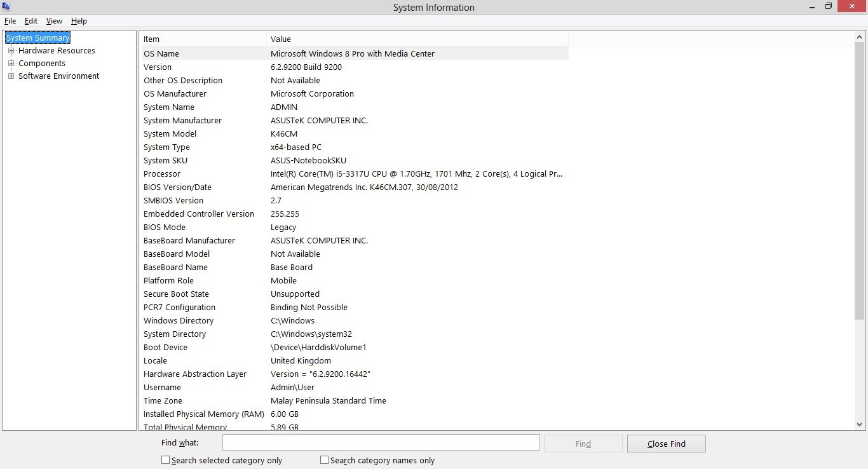This screenshot has width=868, height=469.
Task: Select the Embedded Controller Version row
Action: tap(354, 214)
